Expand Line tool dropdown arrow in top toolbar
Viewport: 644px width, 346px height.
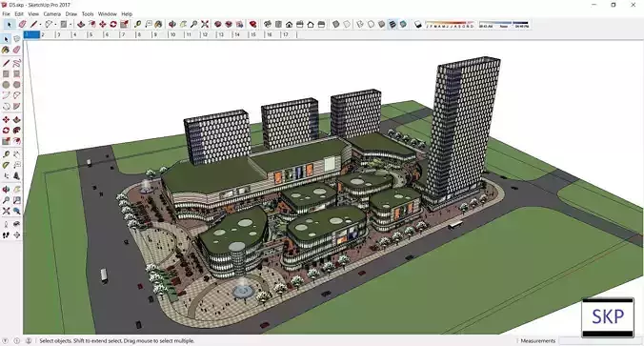[40, 25]
